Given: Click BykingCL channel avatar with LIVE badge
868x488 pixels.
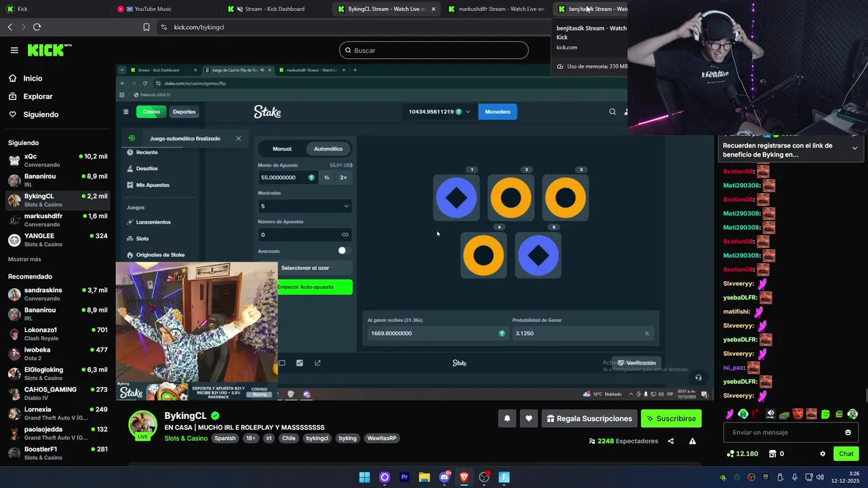Looking at the screenshot, I should tap(143, 425).
